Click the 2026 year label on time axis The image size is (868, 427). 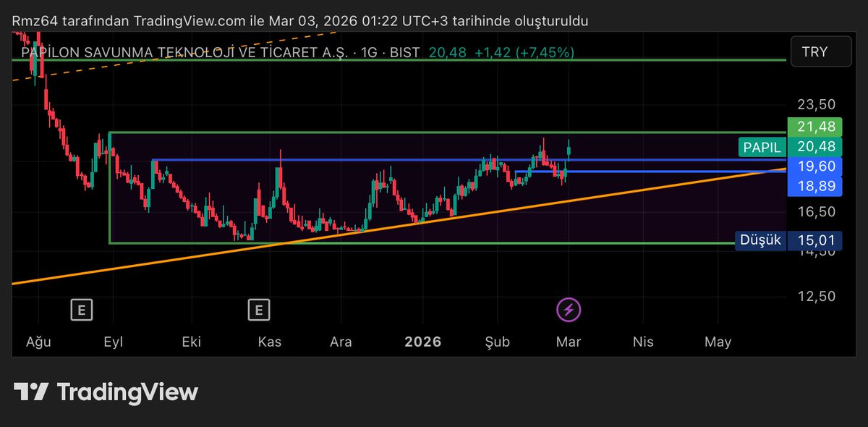pos(422,342)
